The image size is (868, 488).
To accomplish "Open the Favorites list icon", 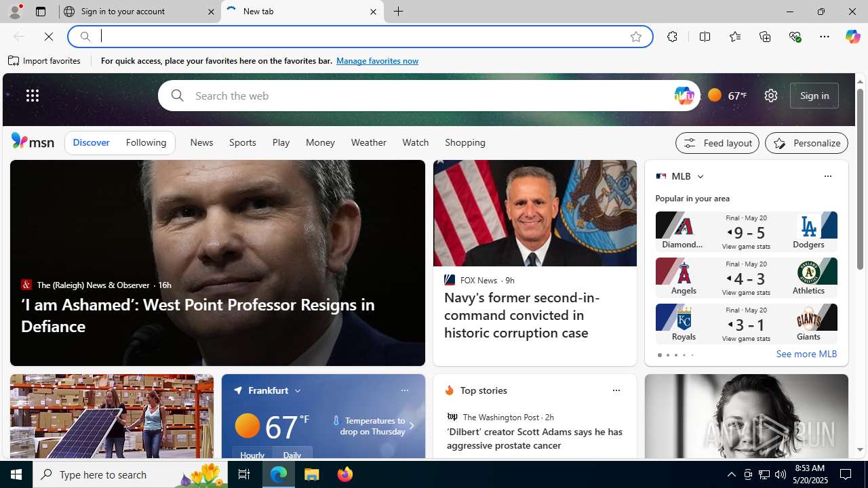I will point(735,37).
